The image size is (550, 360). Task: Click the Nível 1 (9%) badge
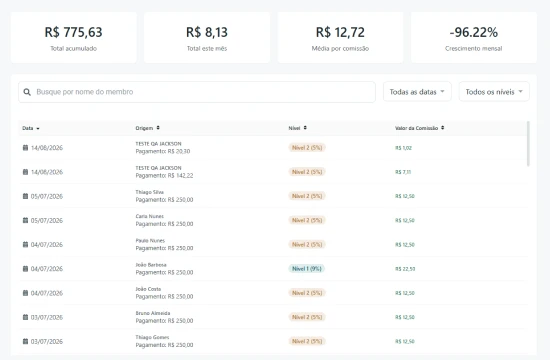307,269
